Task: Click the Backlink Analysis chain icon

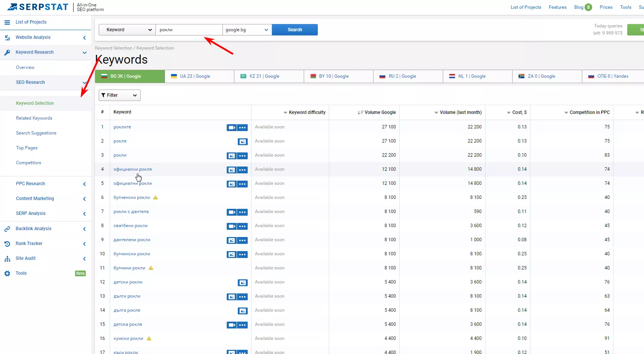Action: pyautogui.click(x=7, y=229)
